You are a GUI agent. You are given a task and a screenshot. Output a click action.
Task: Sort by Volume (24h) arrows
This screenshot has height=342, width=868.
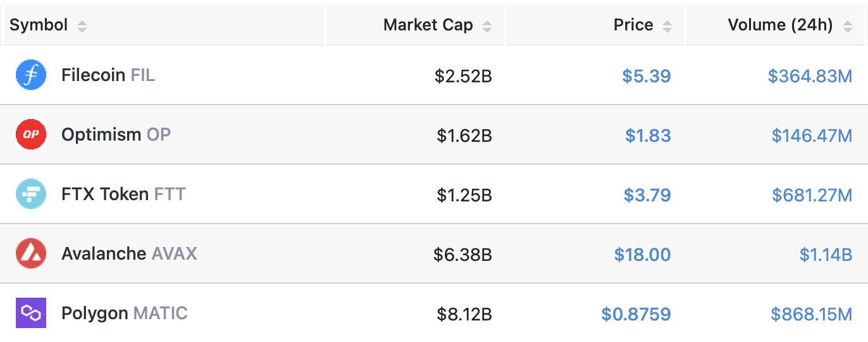pyautogui.click(x=846, y=26)
